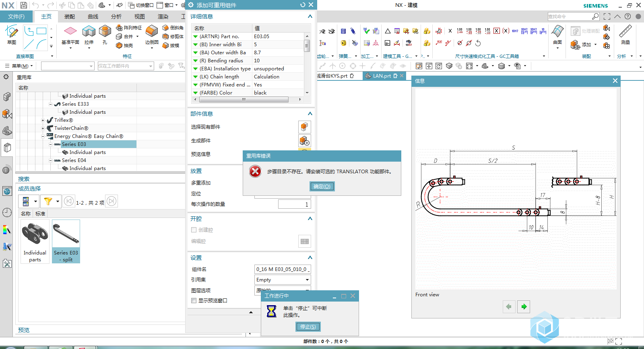Screen dimensions: 644x349
Task: Click next page button in member selection
Action: pos(111,201)
